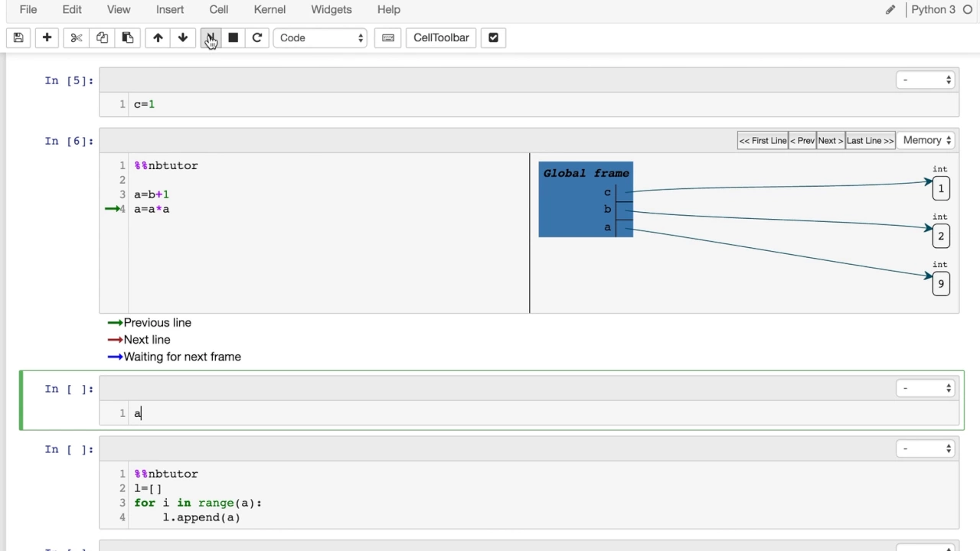This screenshot has height=551, width=980.
Task: Open the Cell menu
Action: [x=219, y=10]
